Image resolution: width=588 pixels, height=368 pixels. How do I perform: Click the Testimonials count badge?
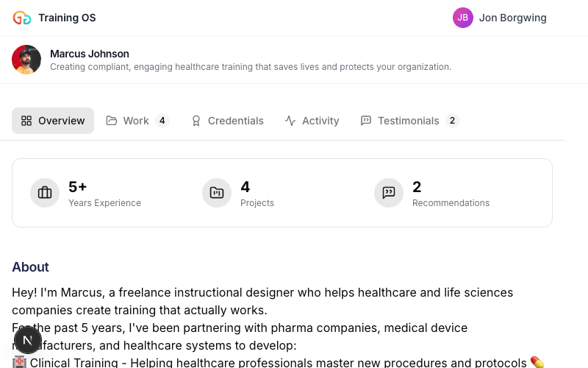452,121
